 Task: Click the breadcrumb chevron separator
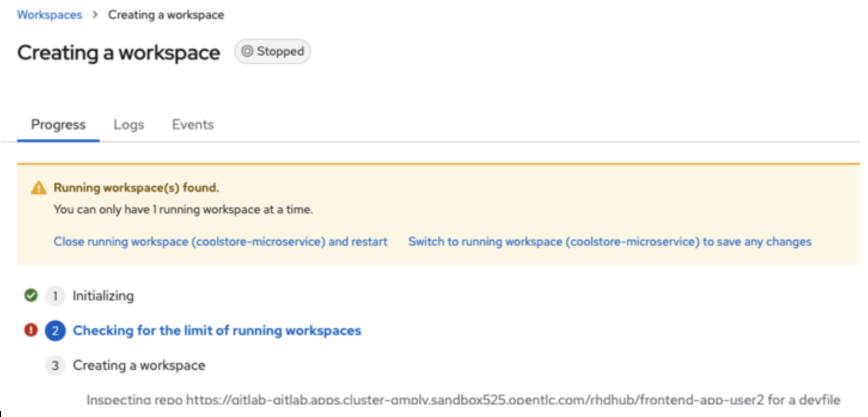(x=95, y=15)
